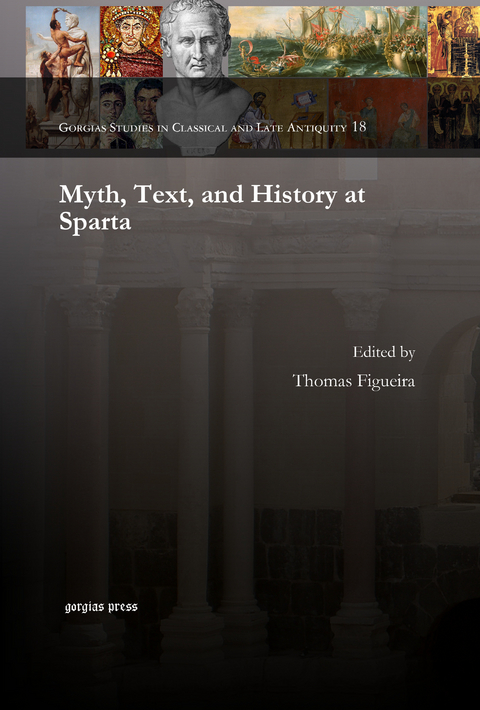The width and height of the screenshot is (480, 710).
Task: Click the 'Edited by' text
Action: 384,352
